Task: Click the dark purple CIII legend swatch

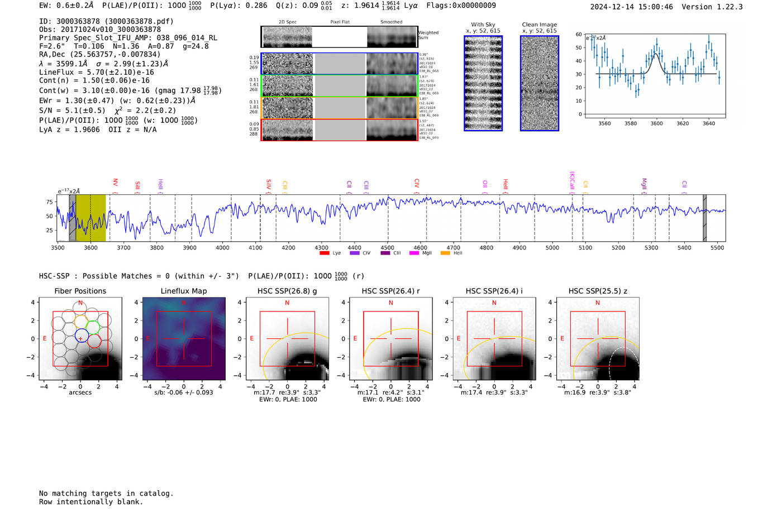Action: coord(385,253)
